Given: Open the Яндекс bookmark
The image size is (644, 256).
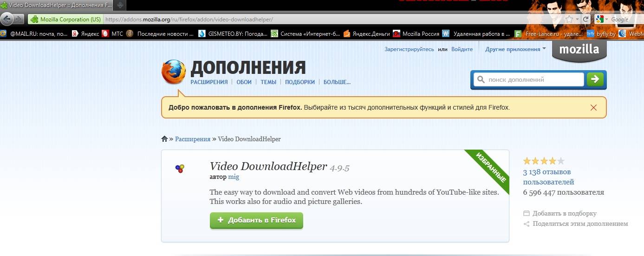Looking at the screenshot, I should pos(85,34).
